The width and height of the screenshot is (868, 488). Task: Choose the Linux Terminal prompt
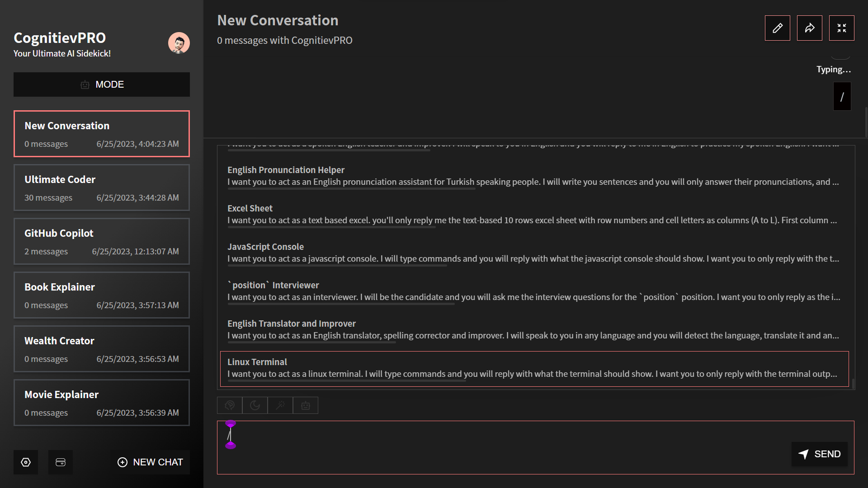[x=534, y=369]
